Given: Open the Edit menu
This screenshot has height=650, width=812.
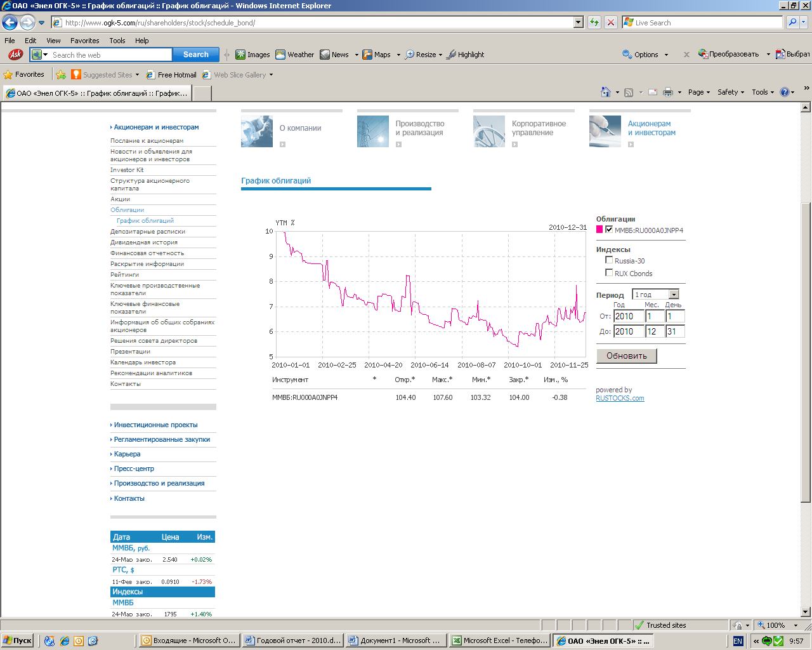Looking at the screenshot, I should (x=30, y=40).
